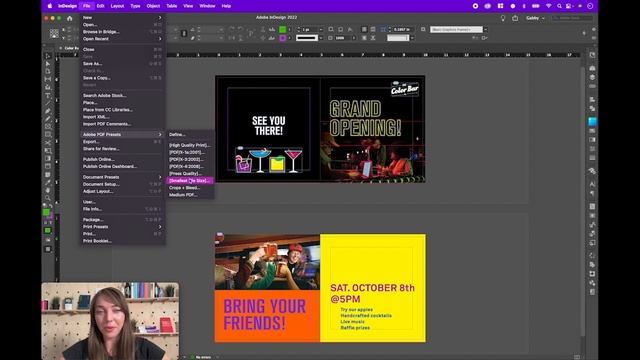Open macOS Spotlight search icon
The image size is (640, 360).
[559, 6]
